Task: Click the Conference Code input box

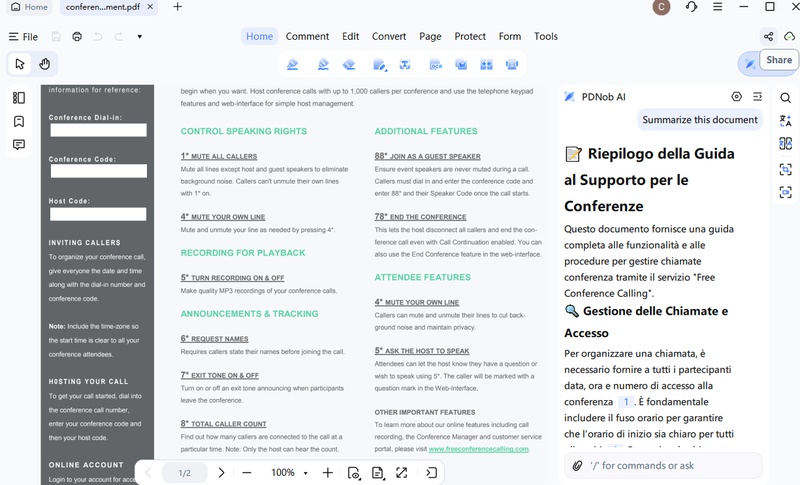Action: coord(98,171)
